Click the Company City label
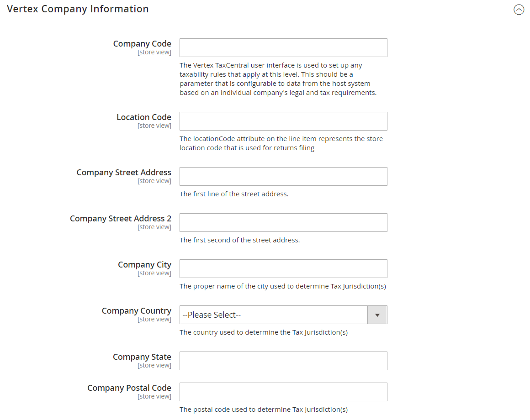 click(145, 265)
